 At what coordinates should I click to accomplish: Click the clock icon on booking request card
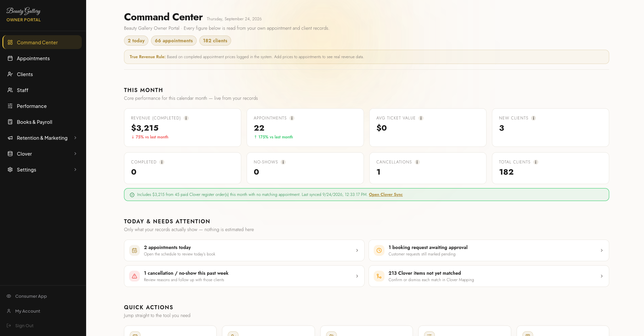click(379, 250)
